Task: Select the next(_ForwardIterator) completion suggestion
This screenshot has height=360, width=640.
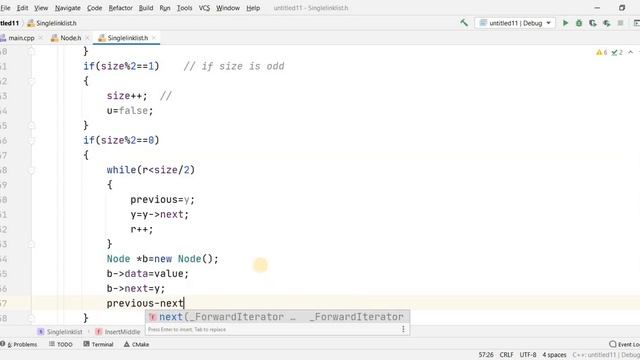Action: [277, 317]
